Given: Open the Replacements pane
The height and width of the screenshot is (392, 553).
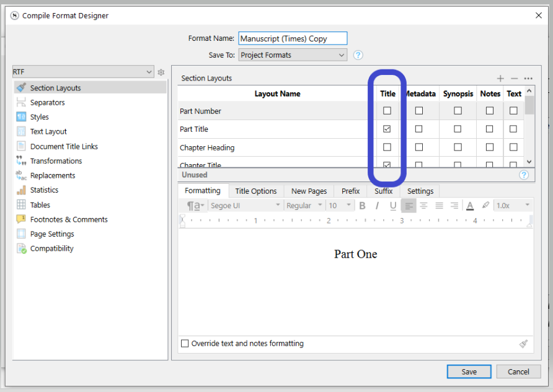Looking at the screenshot, I should (53, 175).
